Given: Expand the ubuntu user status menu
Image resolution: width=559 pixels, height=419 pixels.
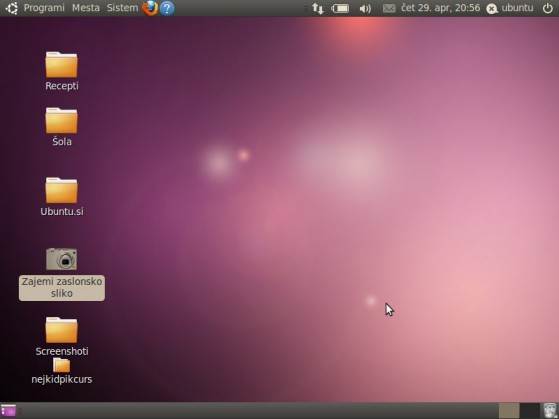Looking at the screenshot, I should pyautogui.click(x=510, y=8).
